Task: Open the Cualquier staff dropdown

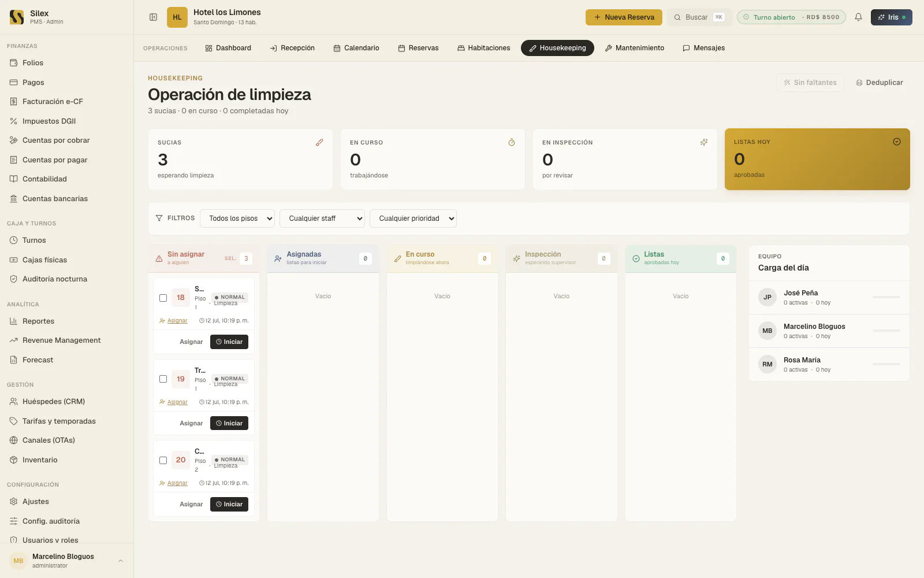Action: coord(322,218)
